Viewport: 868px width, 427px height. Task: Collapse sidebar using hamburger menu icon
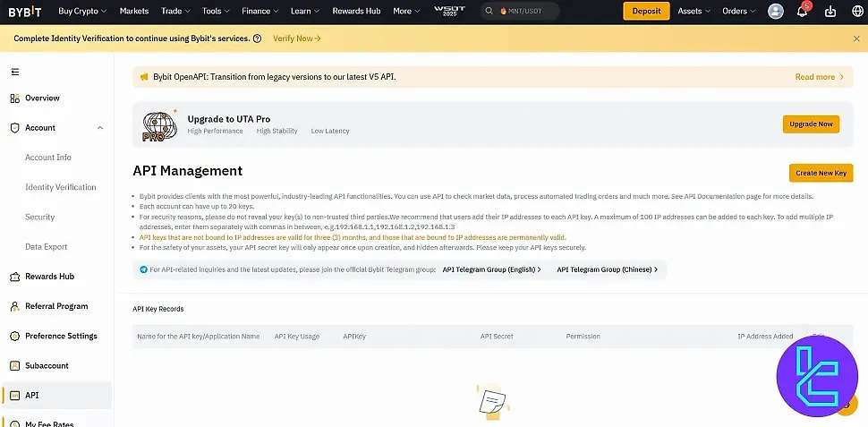(x=14, y=72)
